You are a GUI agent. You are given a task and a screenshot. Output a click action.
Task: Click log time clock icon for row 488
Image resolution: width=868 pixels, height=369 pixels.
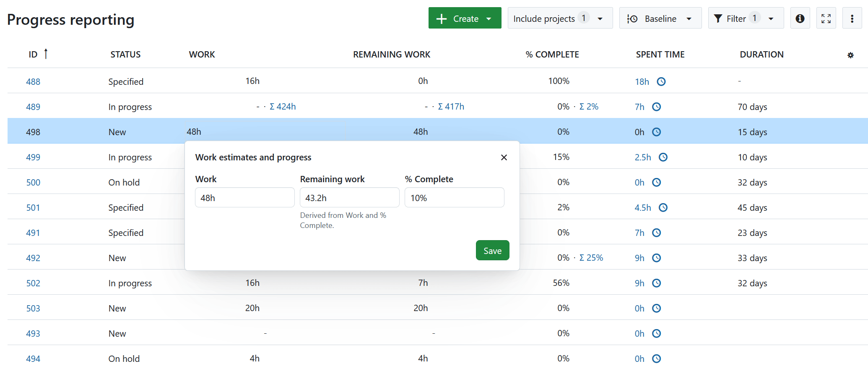(661, 81)
